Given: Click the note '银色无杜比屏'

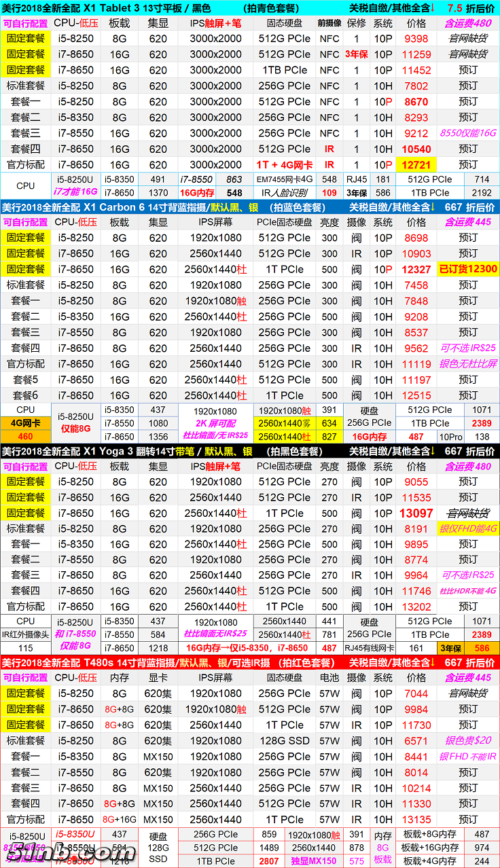Looking at the screenshot, I should pos(468,364).
